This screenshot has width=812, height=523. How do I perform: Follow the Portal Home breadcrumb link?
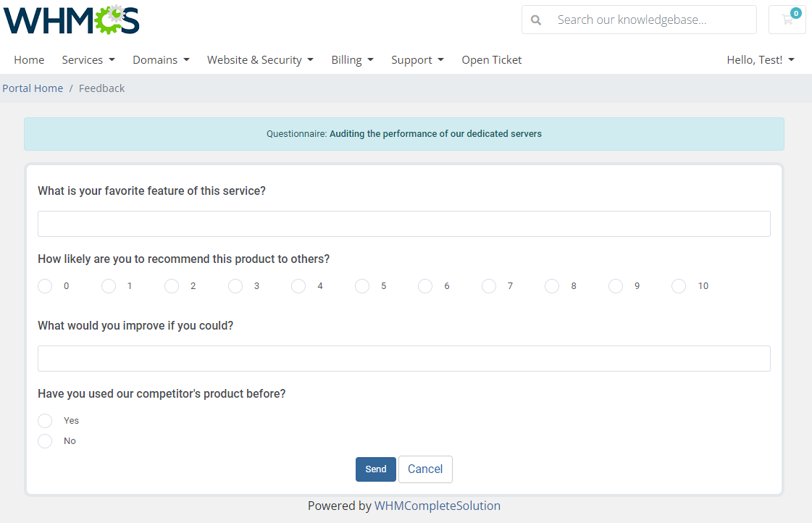(33, 88)
